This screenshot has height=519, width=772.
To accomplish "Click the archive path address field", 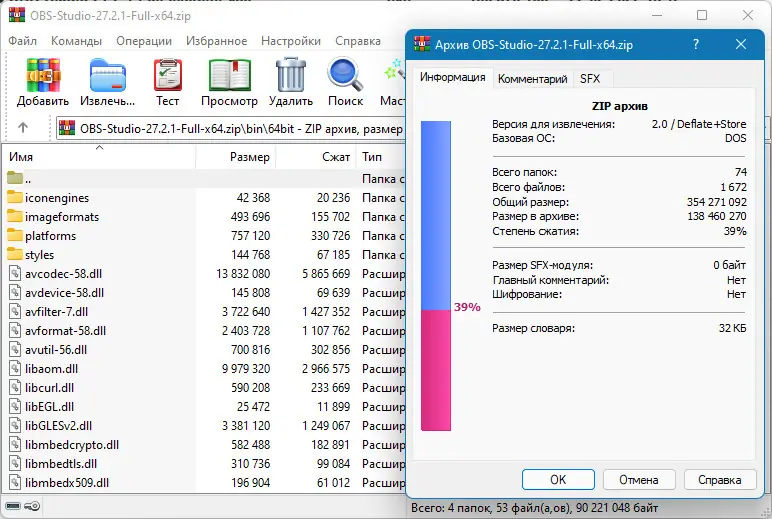I will (230, 129).
